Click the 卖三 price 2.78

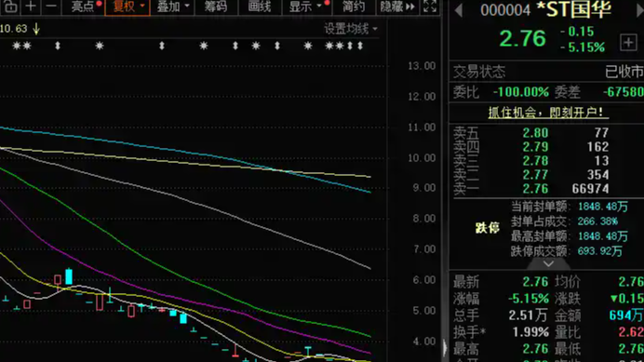tap(535, 161)
